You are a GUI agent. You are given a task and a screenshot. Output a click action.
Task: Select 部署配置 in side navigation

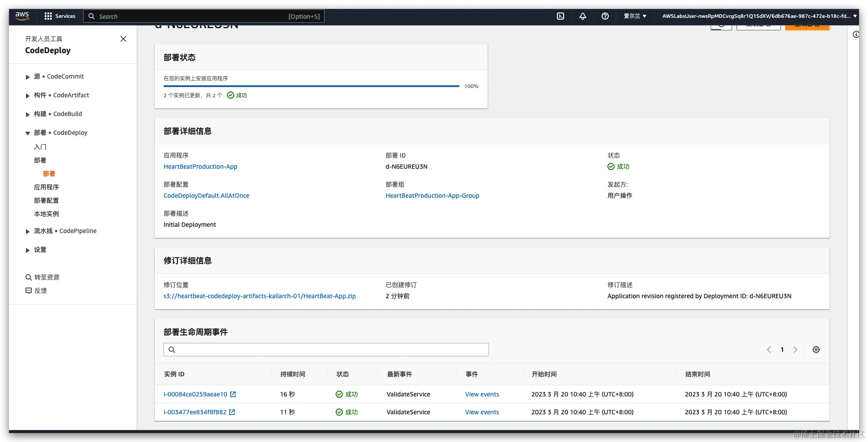(46, 200)
